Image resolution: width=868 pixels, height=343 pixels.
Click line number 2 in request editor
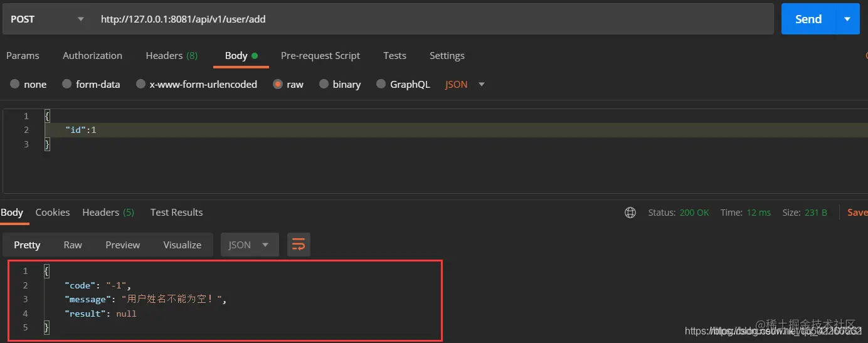point(26,130)
